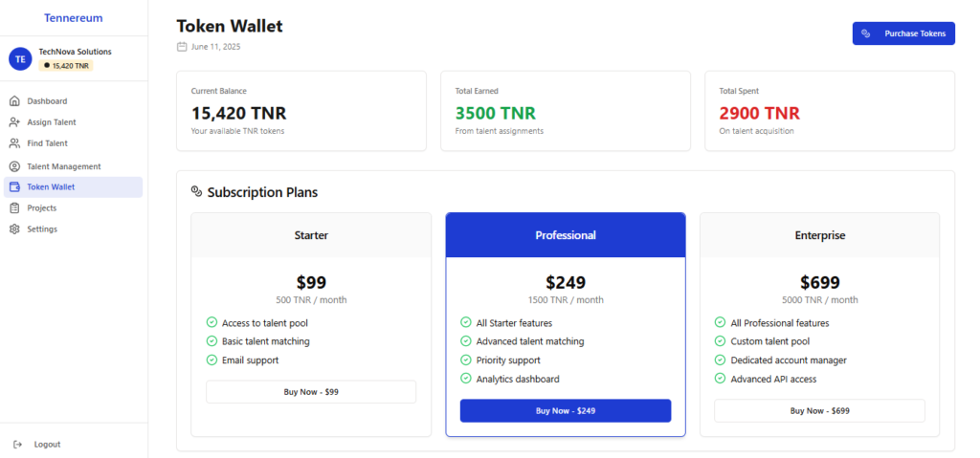
Task: Click the Projects clipboard icon
Action: [14, 208]
